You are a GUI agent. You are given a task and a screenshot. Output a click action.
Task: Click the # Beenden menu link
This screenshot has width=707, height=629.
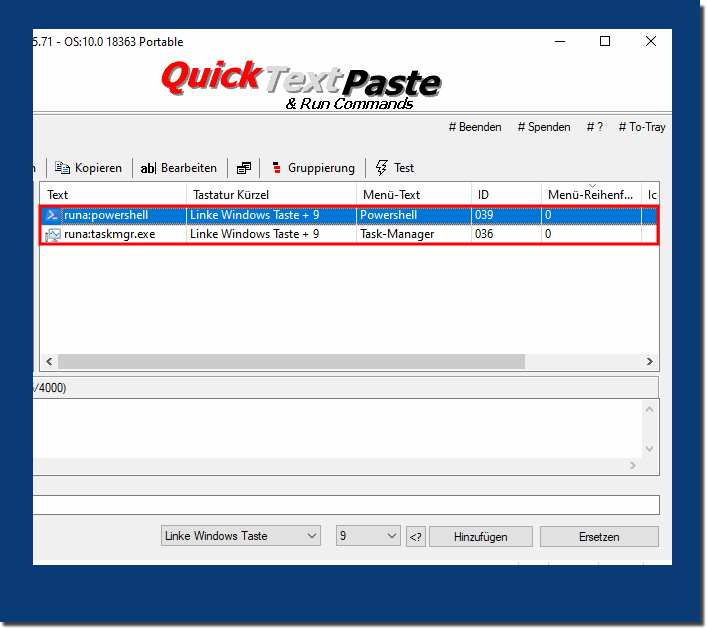pyautogui.click(x=475, y=127)
